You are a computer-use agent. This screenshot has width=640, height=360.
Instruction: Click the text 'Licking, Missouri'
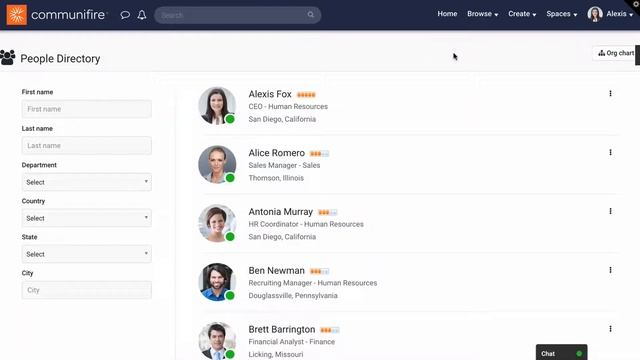[x=276, y=354]
